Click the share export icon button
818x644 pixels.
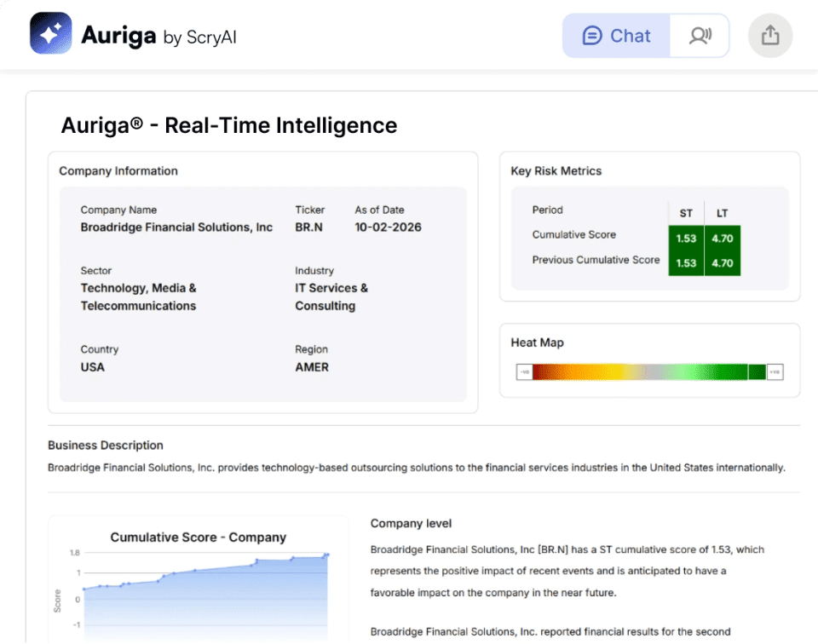point(770,36)
